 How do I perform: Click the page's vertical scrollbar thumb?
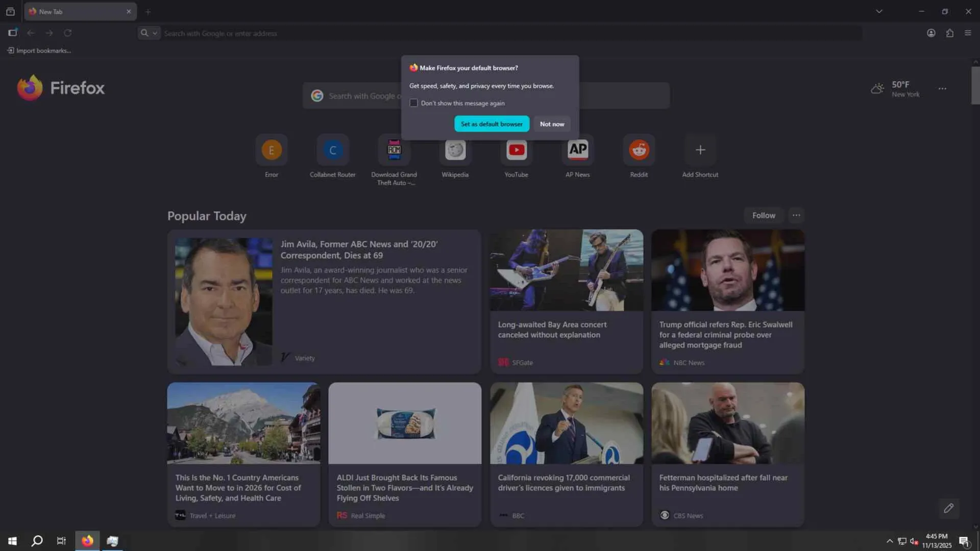(x=975, y=85)
